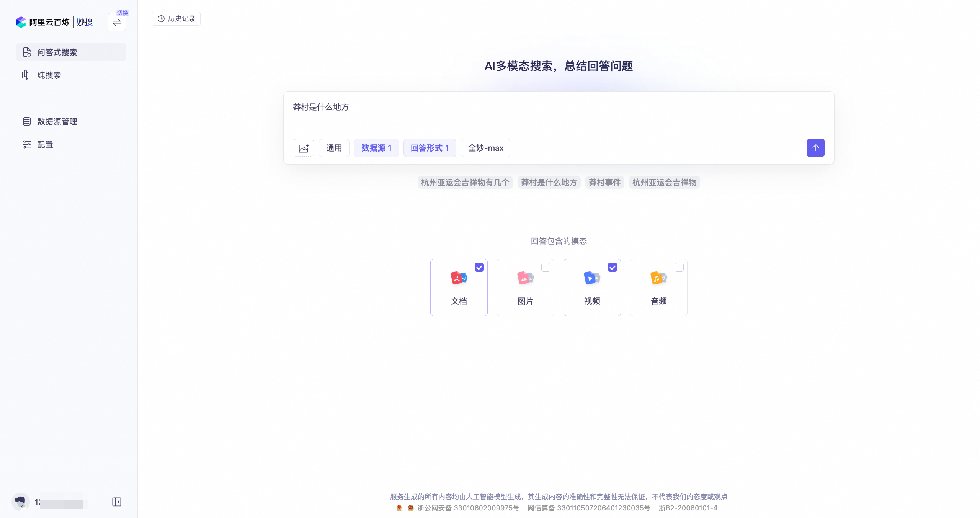Collapse sidebar with panel toggle icon
980x518 pixels.
[x=117, y=502]
